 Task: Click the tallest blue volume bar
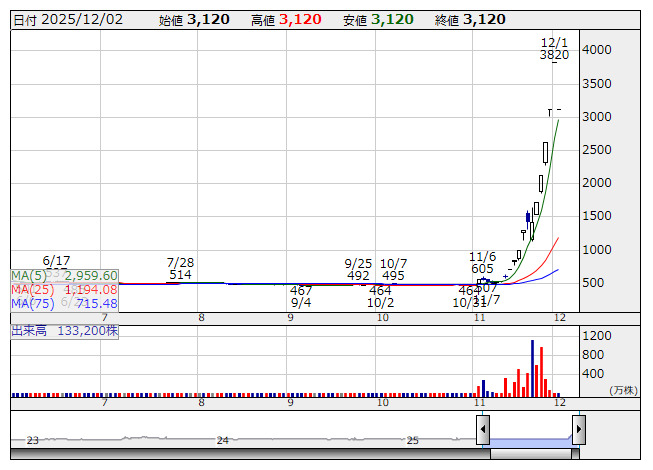click(532, 368)
